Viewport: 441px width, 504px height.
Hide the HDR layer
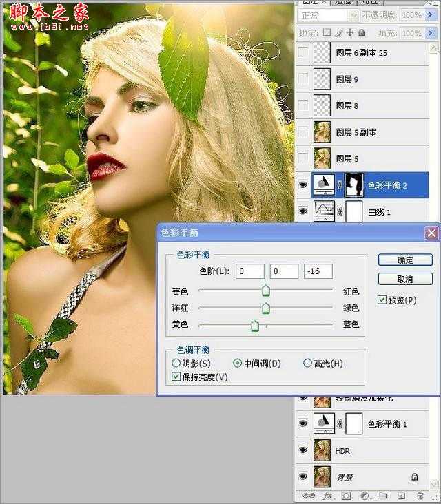click(x=302, y=450)
